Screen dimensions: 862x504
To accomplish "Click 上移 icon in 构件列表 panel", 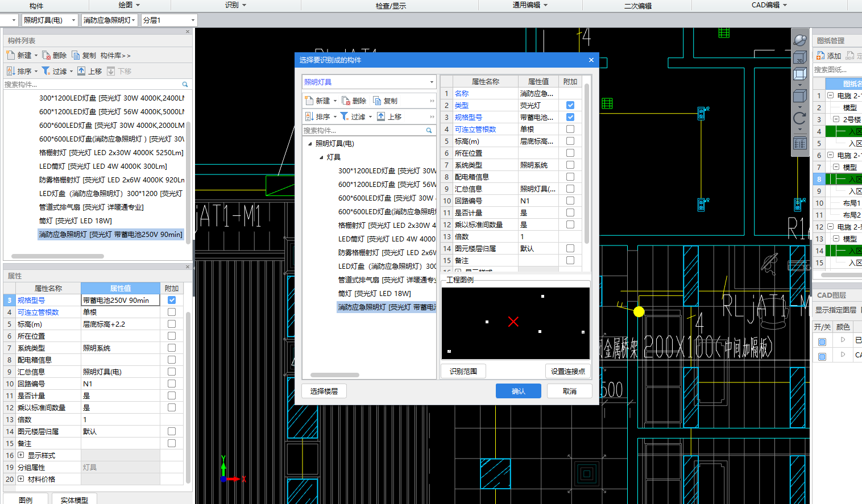I will [x=81, y=71].
